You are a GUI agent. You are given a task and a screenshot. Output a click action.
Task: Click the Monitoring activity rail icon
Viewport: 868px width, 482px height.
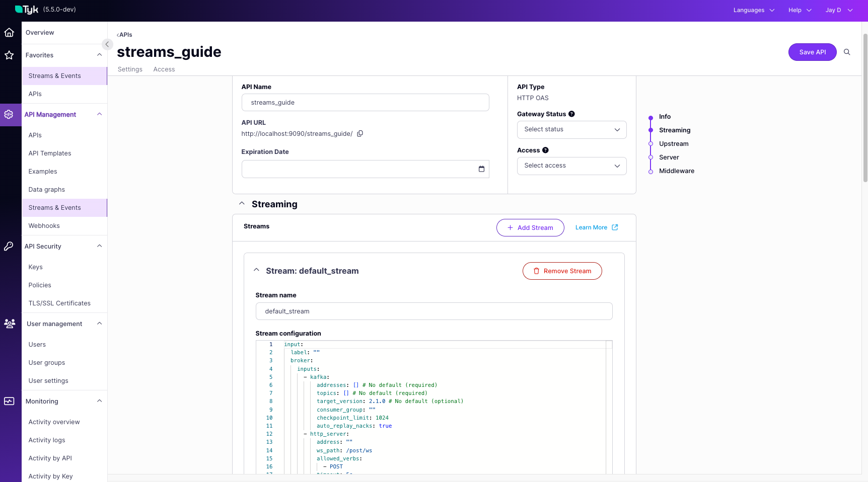pos(9,401)
